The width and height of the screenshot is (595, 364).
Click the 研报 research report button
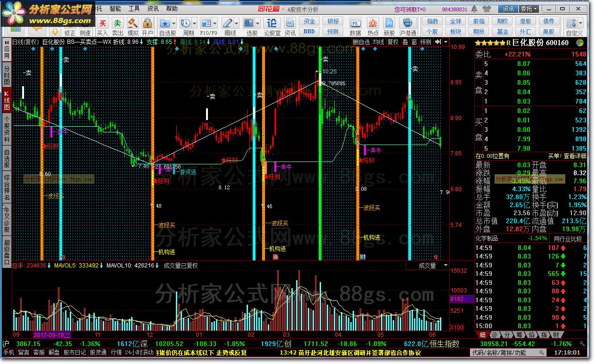tap(333, 21)
